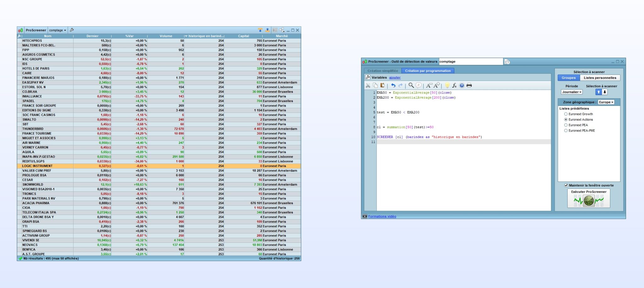644x288 pixels.
Task: Open the wrench settings icon beside comptage
Action: tap(72, 30)
